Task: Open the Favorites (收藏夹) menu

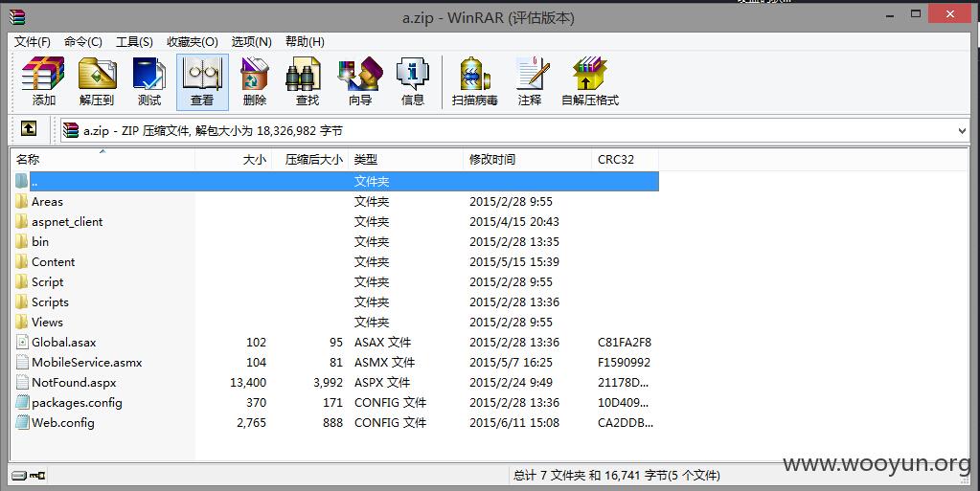Action: tap(193, 42)
